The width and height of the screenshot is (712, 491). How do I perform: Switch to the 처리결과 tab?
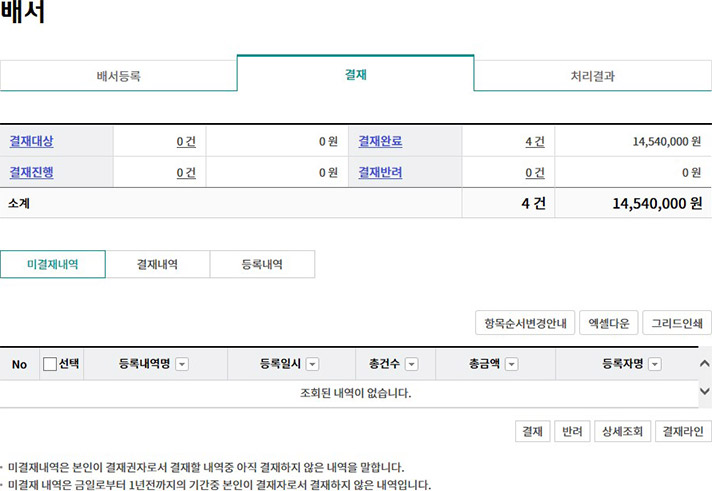pyautogui.click(x=592, y=76)
